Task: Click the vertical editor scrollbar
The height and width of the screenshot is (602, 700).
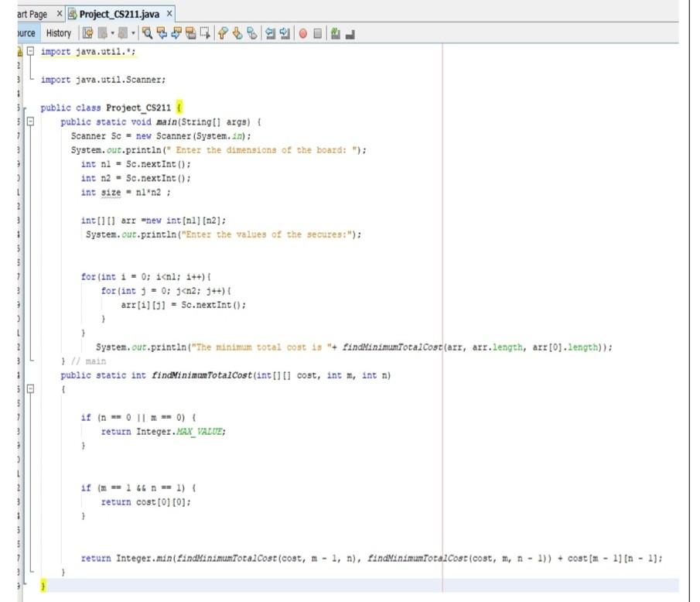Action: pyautogui.click(x=693, y=310)
